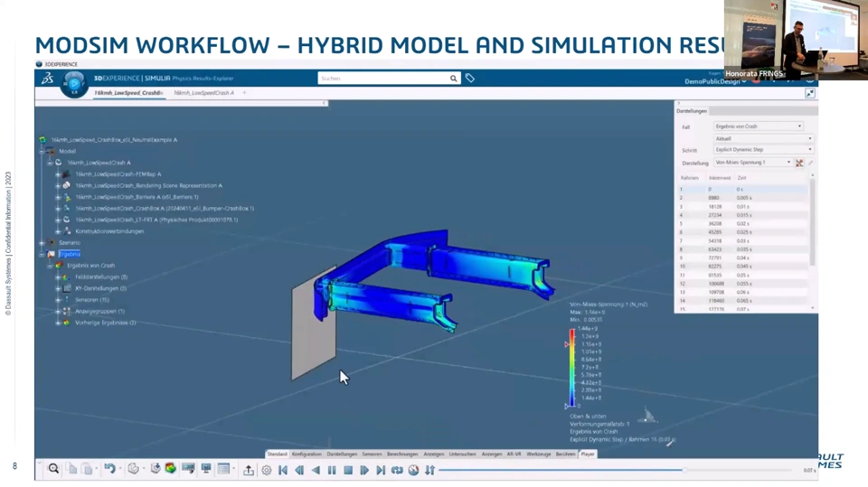Screen dimensions: 868x487
Task: Select Anzeigegruppen (1) tree item
Action: (99, 312)
